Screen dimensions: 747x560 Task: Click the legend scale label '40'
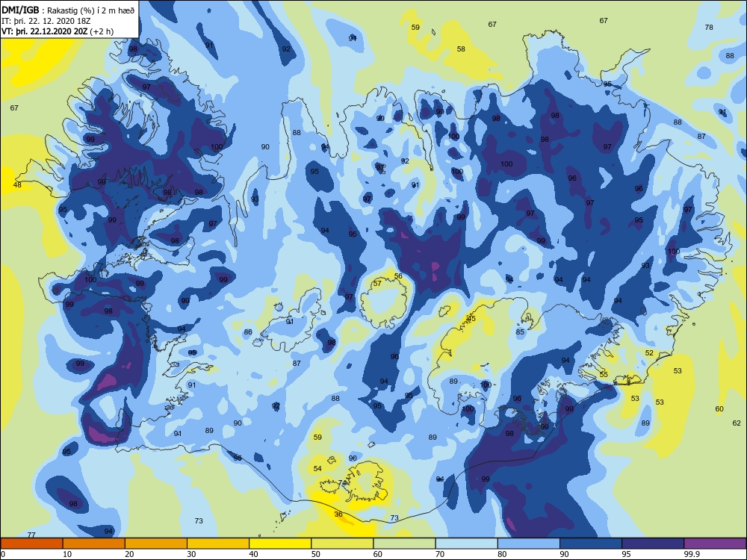pyautogui.click(x=253, y=554)
